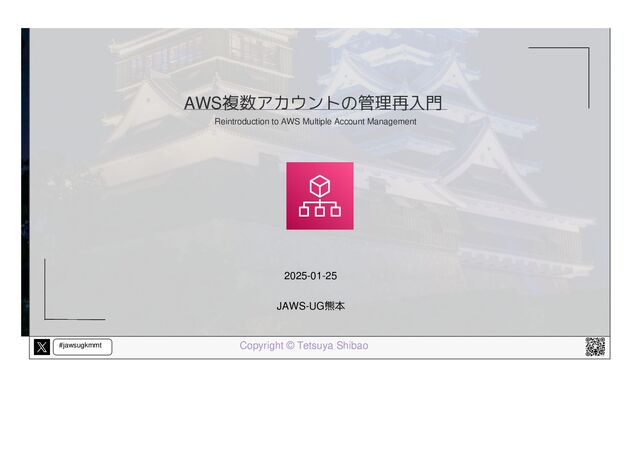Click subtitle Reintroduction to AWS Multiple Account Management

coord(316,122)
